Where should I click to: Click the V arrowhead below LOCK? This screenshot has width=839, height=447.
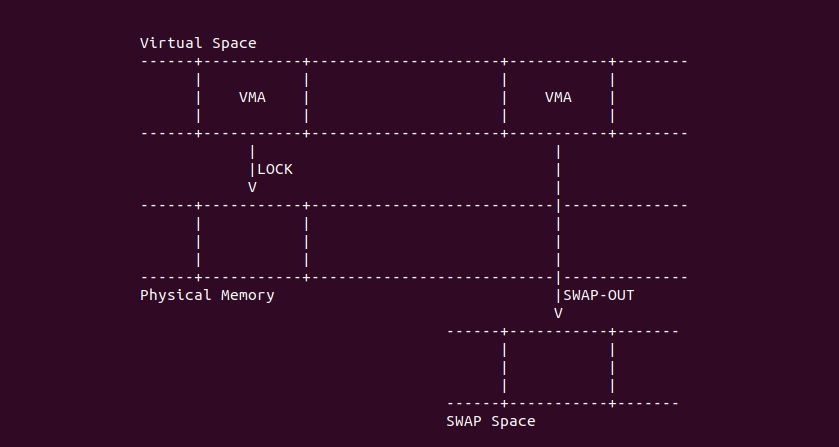click(x=252, y=187)
